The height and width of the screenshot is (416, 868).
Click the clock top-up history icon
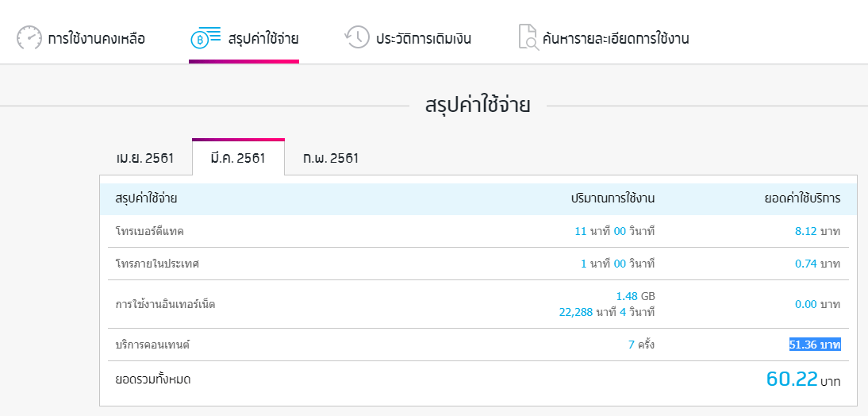click(356, 37)
